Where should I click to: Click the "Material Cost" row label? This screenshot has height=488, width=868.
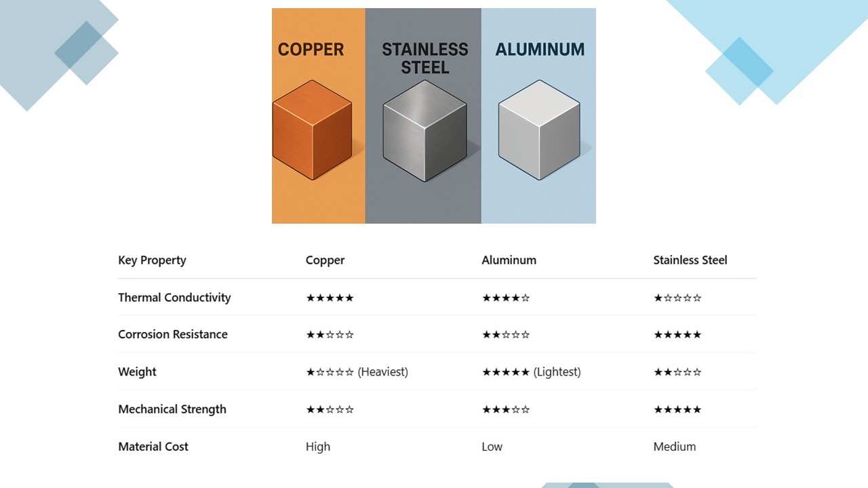(153, 447)
